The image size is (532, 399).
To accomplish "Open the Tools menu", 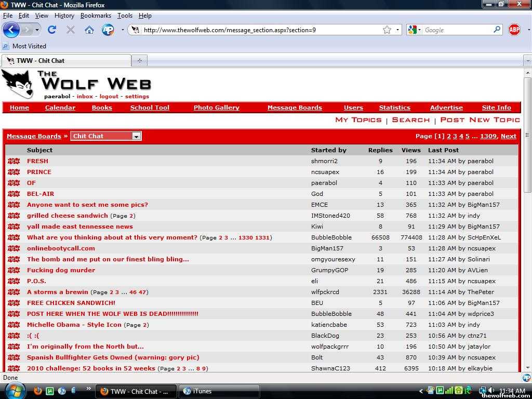I will pyautogui.click(x=125, y=16).
